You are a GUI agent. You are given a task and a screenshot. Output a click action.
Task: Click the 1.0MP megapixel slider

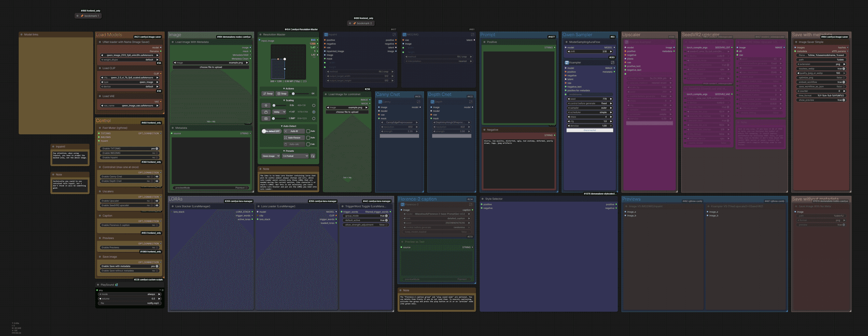[x=279, y=118]
